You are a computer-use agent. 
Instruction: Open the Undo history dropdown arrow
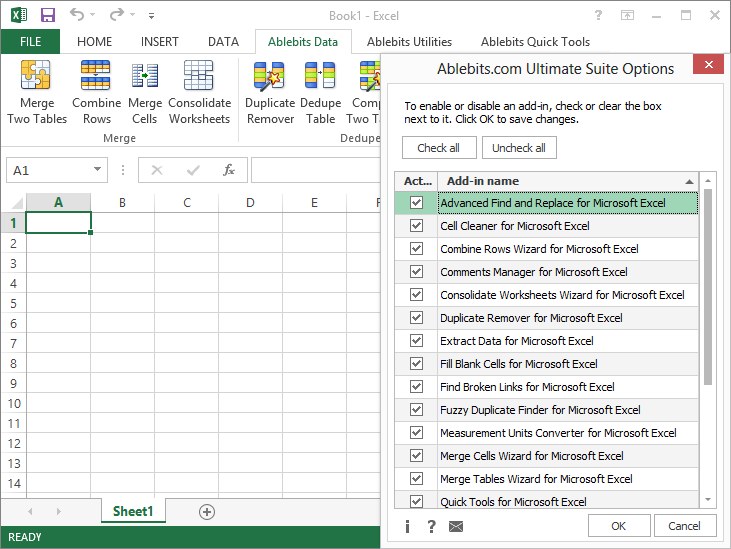pyautogui.click(x=92, y=15)
